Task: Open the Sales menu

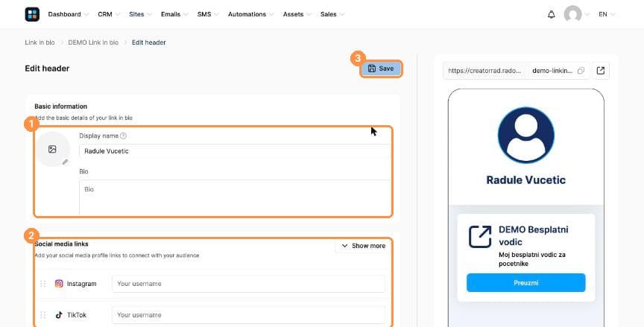Action: point(332,14)
